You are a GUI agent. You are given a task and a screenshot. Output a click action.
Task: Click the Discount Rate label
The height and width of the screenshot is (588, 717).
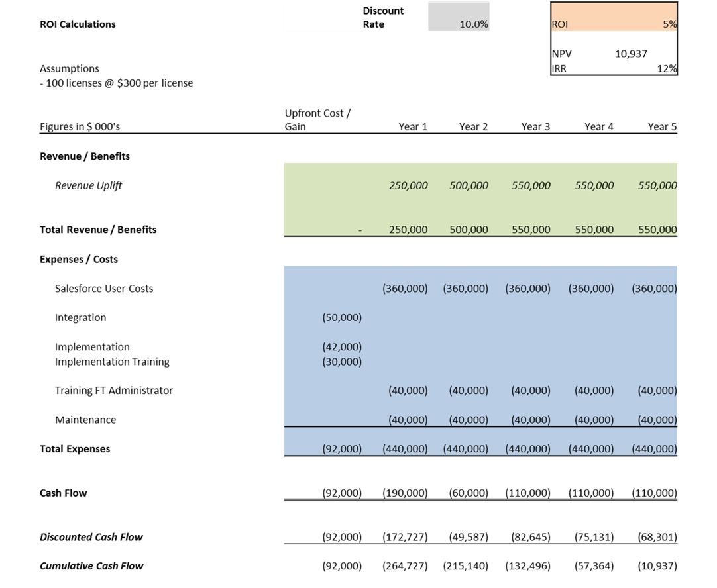383,17
